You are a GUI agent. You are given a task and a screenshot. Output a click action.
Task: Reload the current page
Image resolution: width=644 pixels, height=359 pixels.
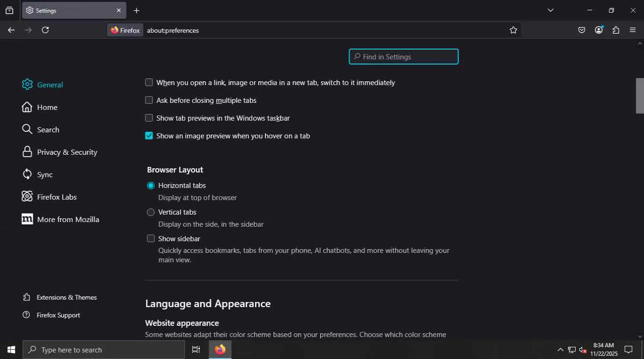(x=45, y=30)
